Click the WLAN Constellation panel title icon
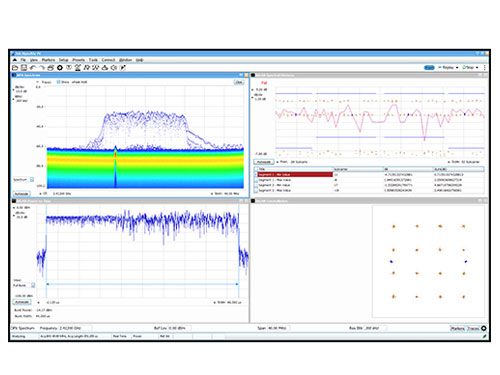 click(x=253, y=201)
